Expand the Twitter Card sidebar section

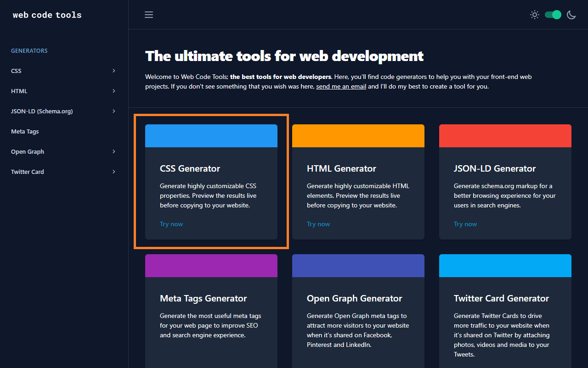63,172
